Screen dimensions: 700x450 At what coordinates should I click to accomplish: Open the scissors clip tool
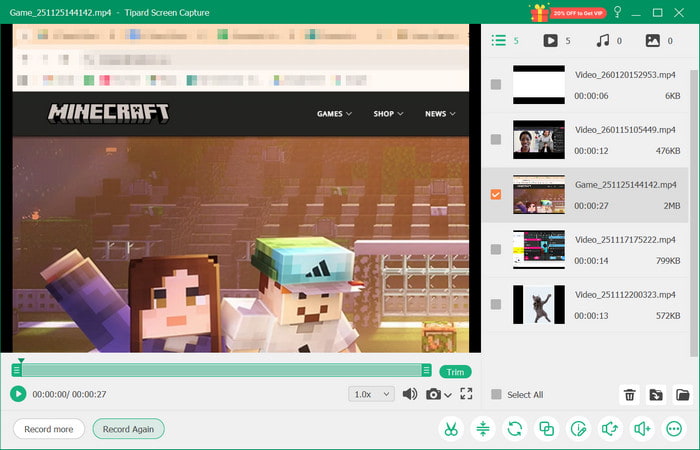pos(451,429)
